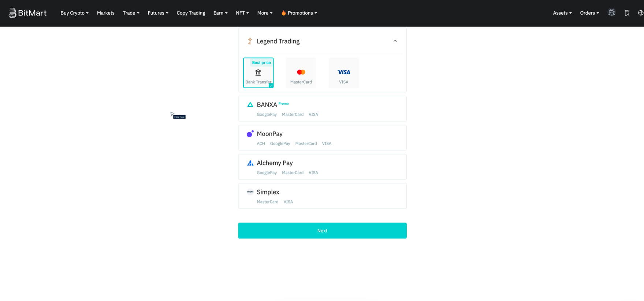644x301 pixels.
Task: Choose the BANXA provider
Action: point(322,109)
